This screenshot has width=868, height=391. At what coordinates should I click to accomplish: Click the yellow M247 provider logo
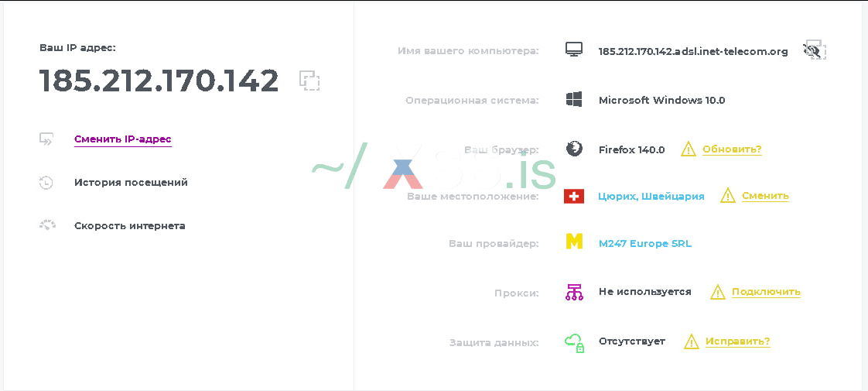point(573,243)
